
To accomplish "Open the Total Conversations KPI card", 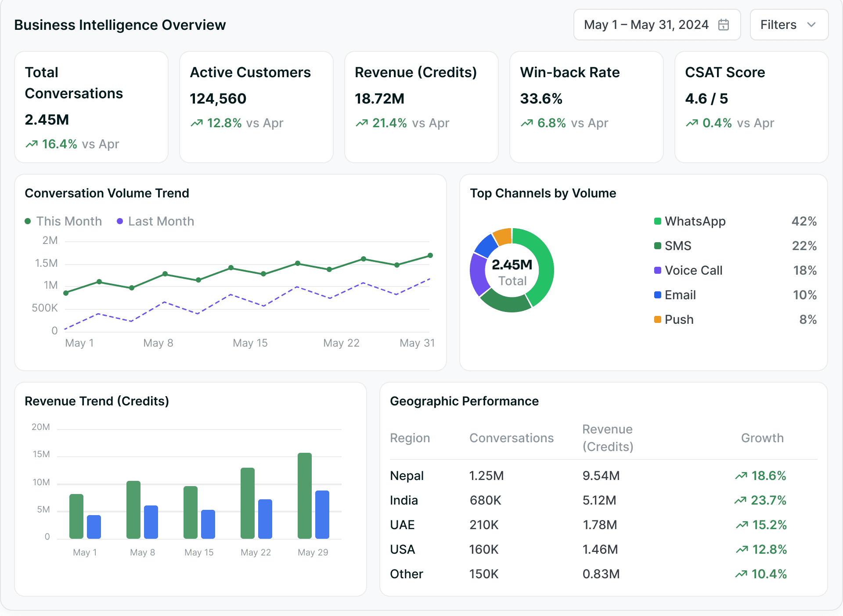I will point(91,107).
